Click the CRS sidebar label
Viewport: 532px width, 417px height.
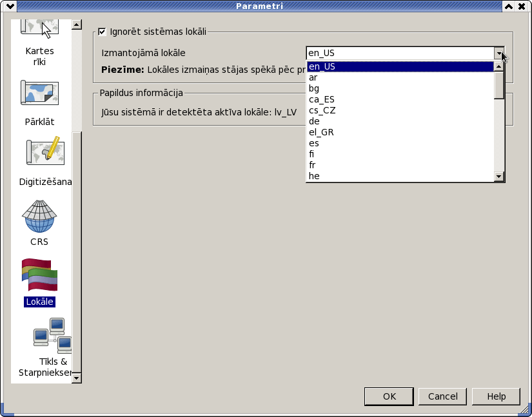[39, 242]
